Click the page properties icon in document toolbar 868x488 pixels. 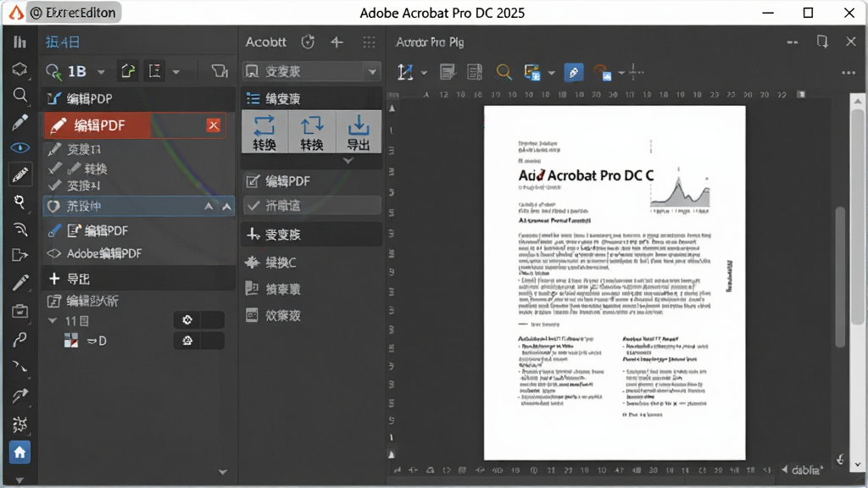coord(475,72)
